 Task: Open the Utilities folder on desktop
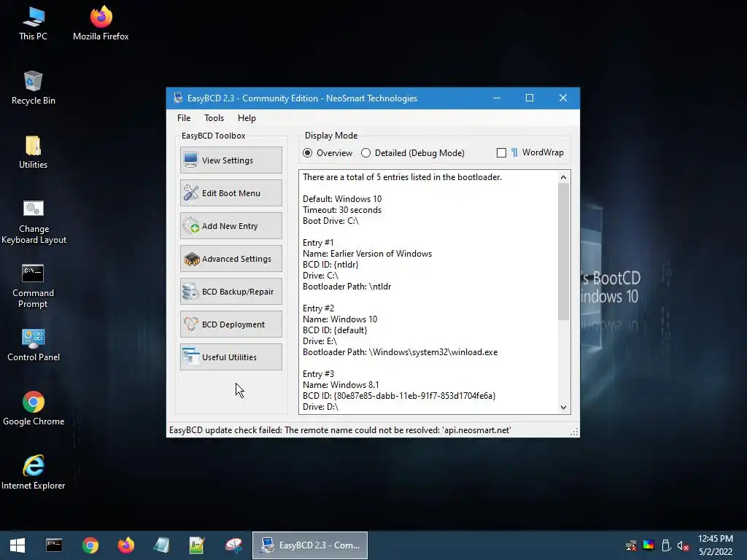click(33, 152)
